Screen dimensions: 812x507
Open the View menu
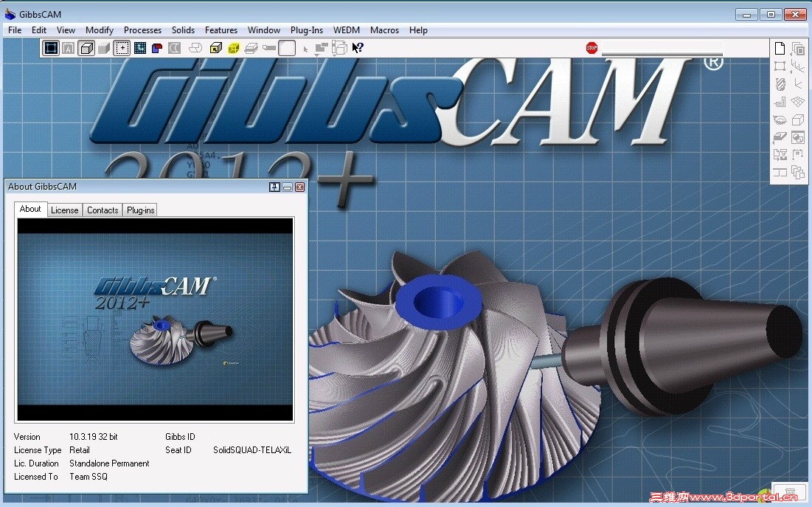pyautogui.click(x=66, y=30)
